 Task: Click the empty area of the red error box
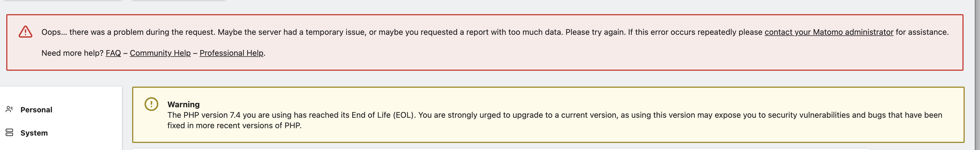pos(571,57)
